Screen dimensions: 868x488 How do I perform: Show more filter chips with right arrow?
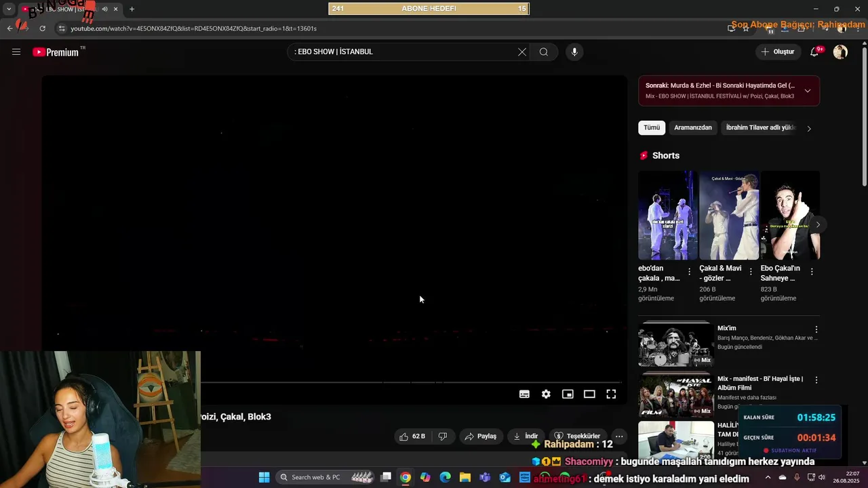tap(808, 128)
